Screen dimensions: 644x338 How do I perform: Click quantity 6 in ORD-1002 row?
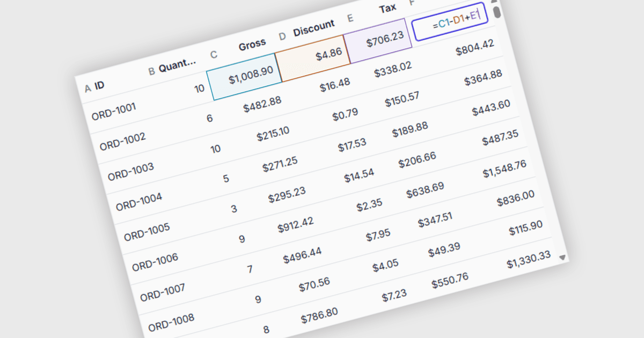[209, 118]
